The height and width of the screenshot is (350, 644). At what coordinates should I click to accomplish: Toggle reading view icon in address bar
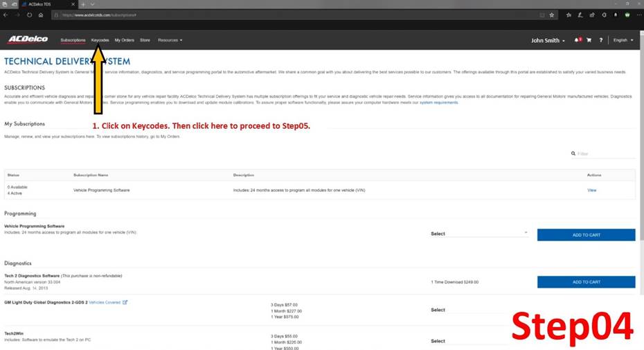coord(542,15)
